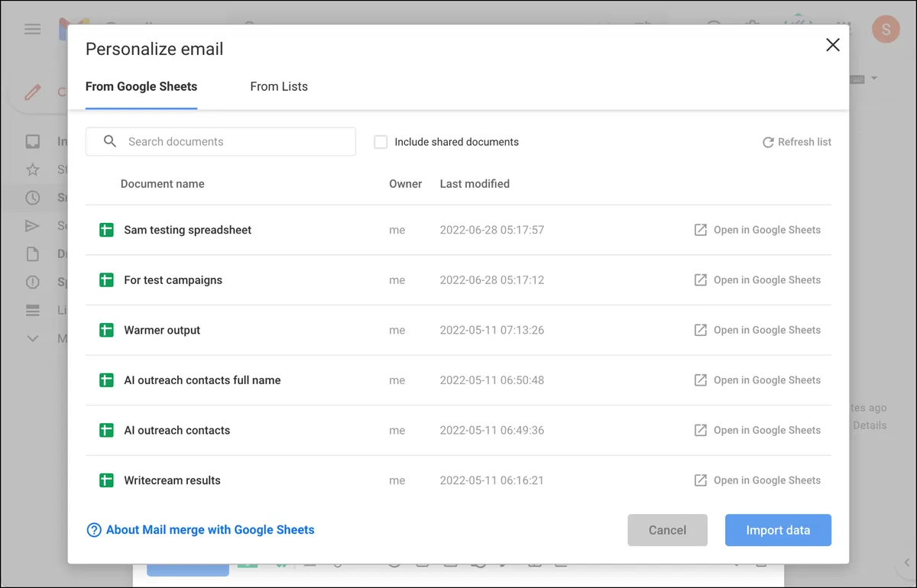Click external-link icon in Sam testing spreadsheet row
The image size is (917, 588).
click(700, 230)
